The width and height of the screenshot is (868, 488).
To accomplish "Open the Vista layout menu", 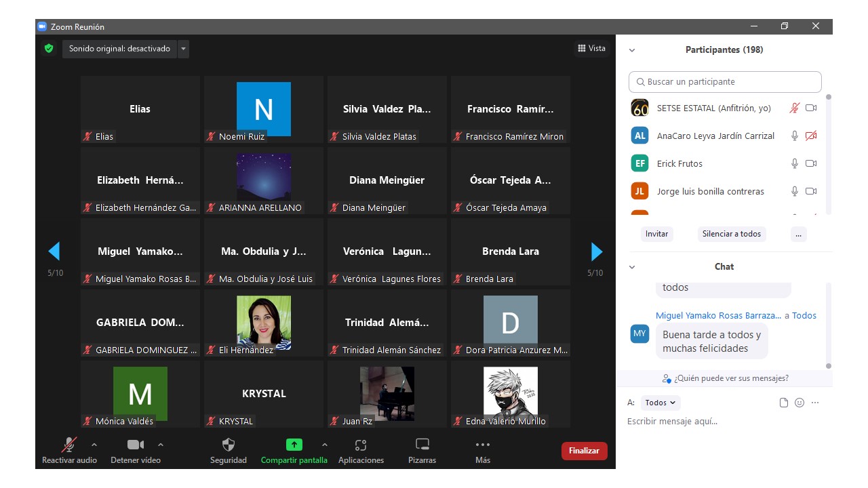I will point(591,48).
